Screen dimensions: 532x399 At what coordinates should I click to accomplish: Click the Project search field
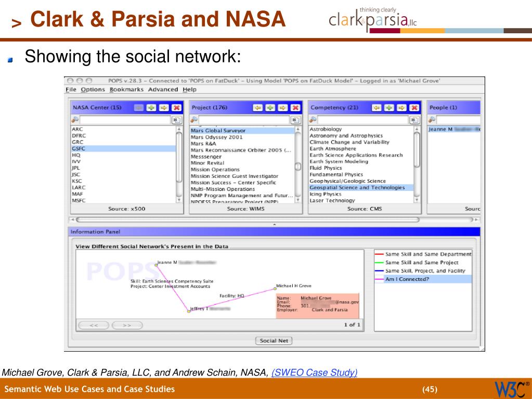click(244, 120)
